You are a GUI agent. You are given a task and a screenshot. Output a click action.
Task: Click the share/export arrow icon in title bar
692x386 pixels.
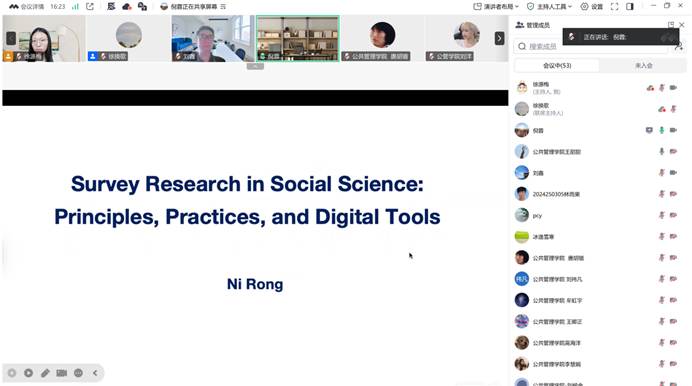tap(90, 7)
